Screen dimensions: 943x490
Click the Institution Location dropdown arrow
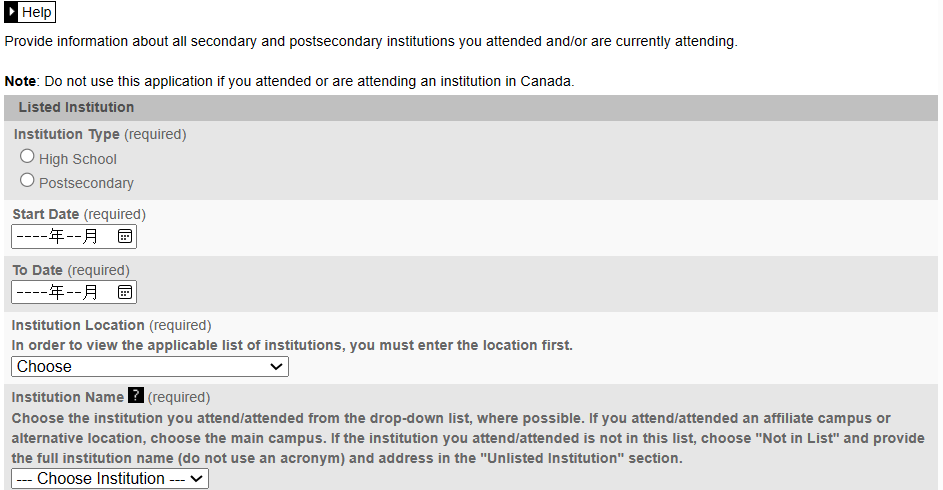point(276,367)
